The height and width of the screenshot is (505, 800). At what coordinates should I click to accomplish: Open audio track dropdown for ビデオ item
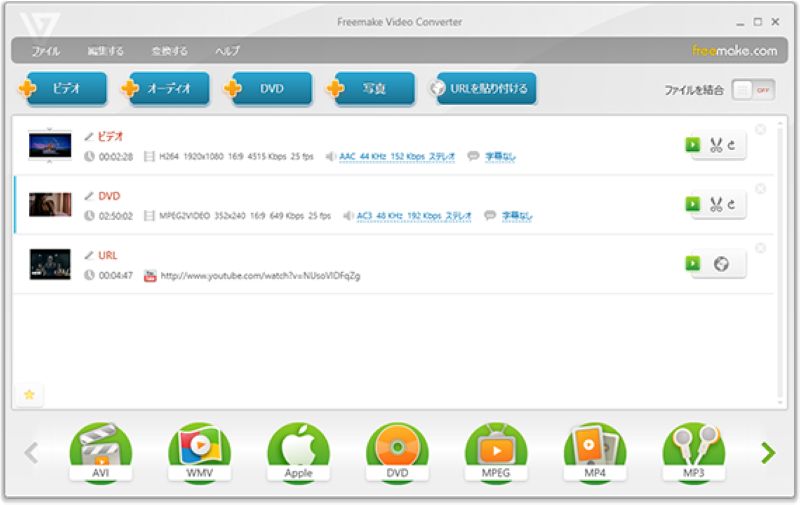point(396,157)
